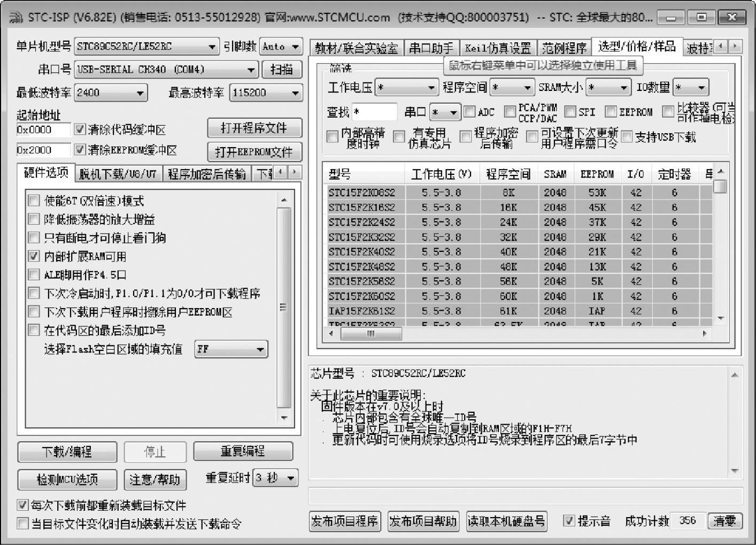This screenshot has width=756, height=545.
Task: Enable the 下次下载用户程序时擦除用户EEPROM区 checkbox
Action: tap(34, 312)
